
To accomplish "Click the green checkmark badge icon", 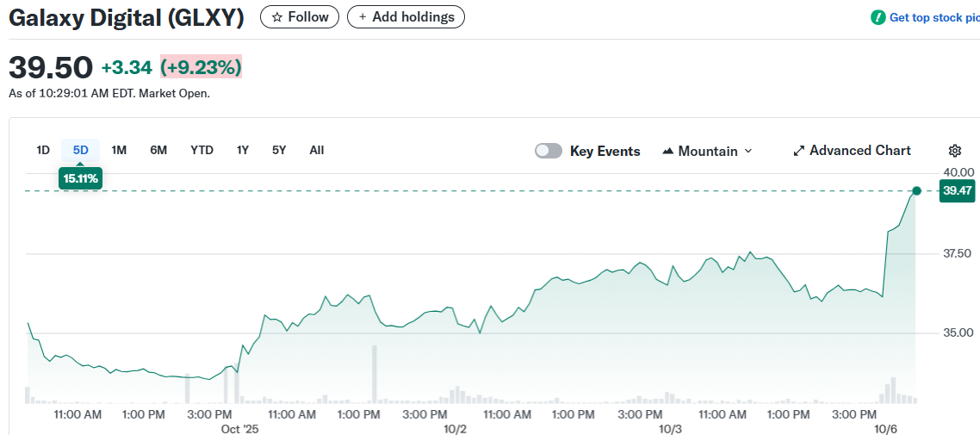I will 878,17.
